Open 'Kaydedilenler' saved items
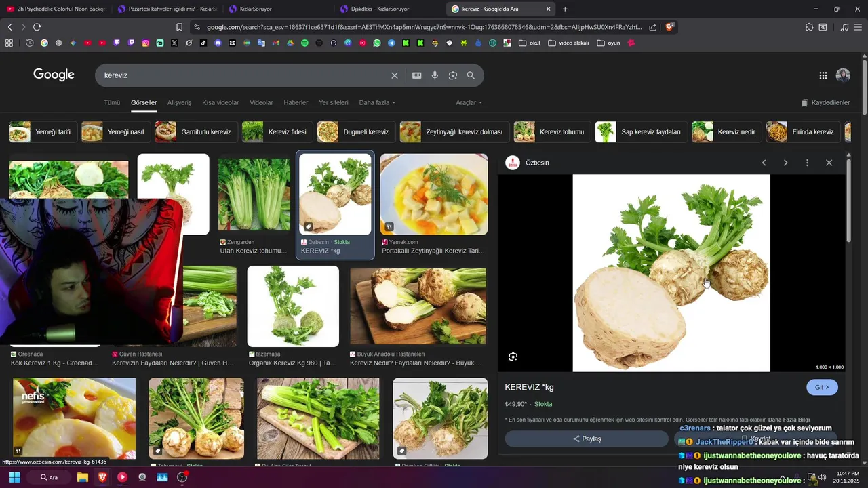This screenshot has width=868, height=488. point(825,102)
